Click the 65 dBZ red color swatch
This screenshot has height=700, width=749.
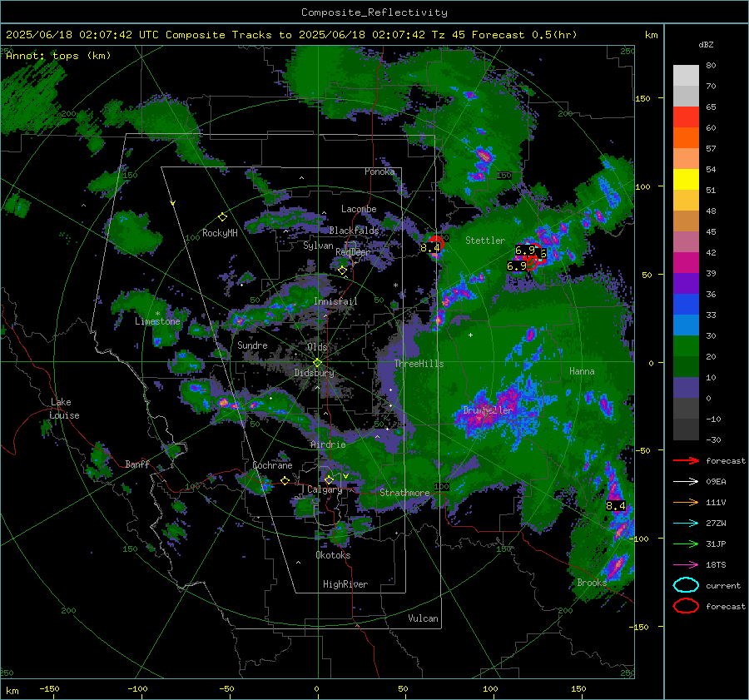[x=686, y=117]
